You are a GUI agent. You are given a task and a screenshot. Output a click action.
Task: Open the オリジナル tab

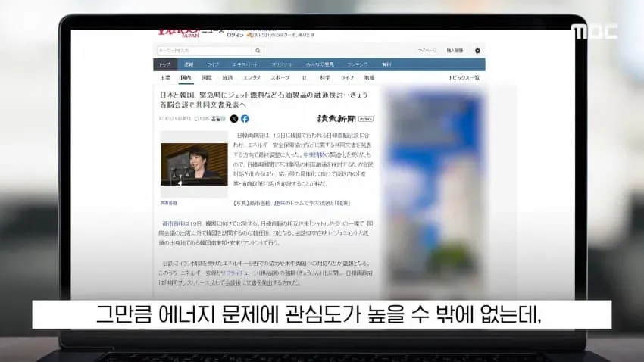tap(282, 64)
